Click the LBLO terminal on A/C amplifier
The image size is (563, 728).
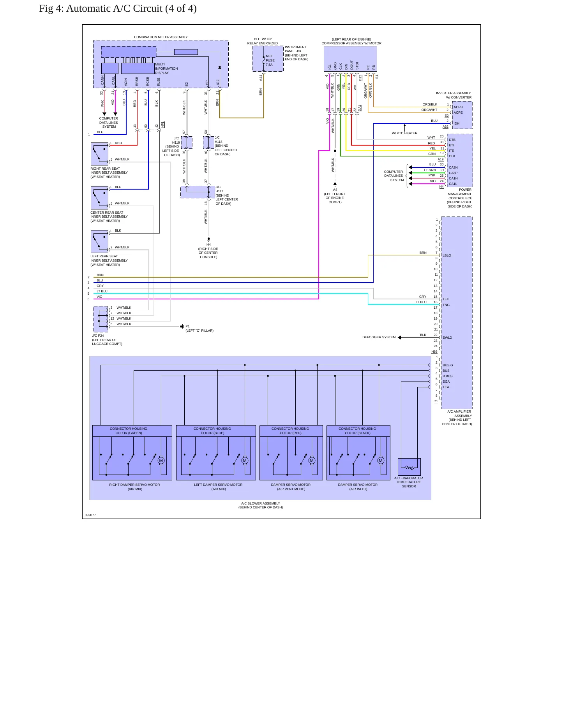[x=447, y=256]
